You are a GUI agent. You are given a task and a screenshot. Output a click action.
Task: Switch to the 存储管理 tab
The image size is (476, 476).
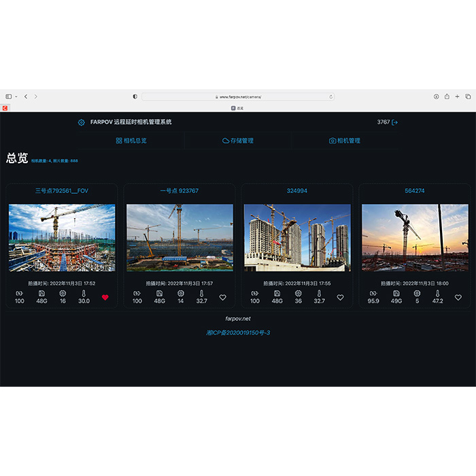point(238,141)
